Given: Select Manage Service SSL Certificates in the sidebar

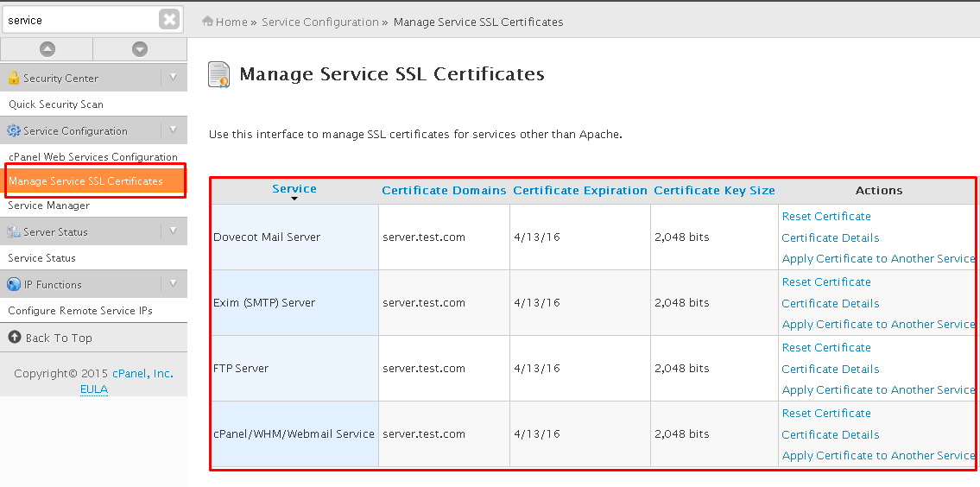Looking at the screenshot, I should point(94,181).
